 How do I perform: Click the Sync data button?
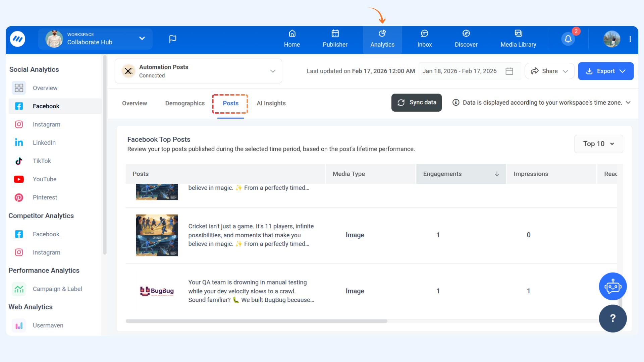coord(416,103)
